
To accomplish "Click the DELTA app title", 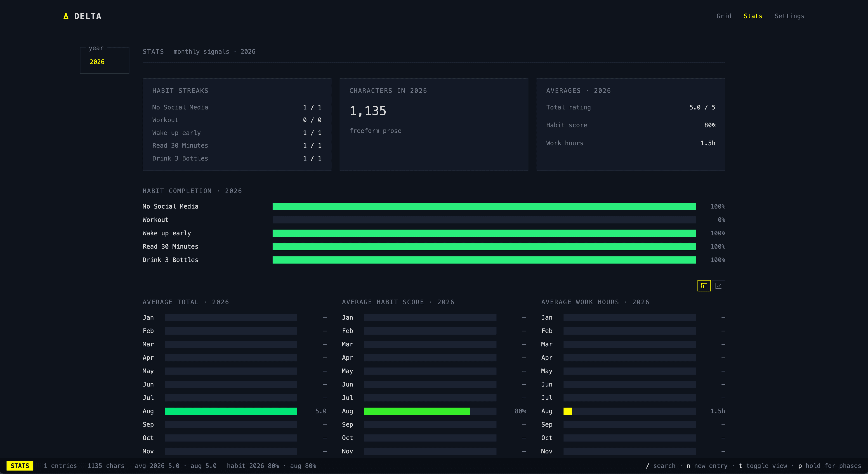I will tap(88, 16).
